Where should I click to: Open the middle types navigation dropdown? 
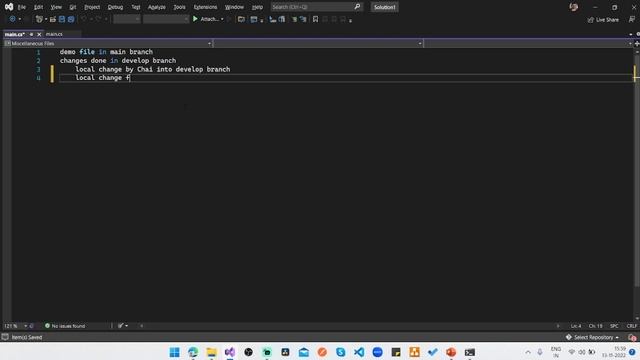click(318, 43)
